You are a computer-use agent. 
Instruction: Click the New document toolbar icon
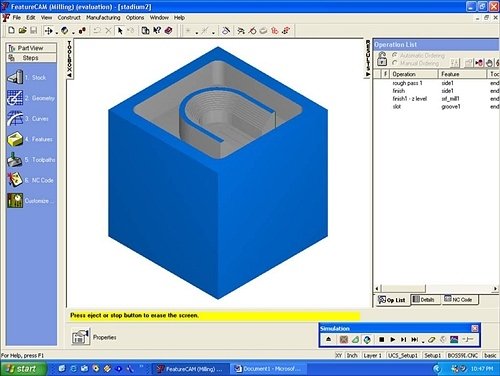(x=11, y=30)
